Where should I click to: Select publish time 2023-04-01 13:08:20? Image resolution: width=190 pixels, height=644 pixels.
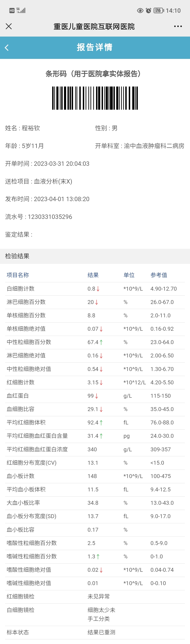click(x=62, y=199)
